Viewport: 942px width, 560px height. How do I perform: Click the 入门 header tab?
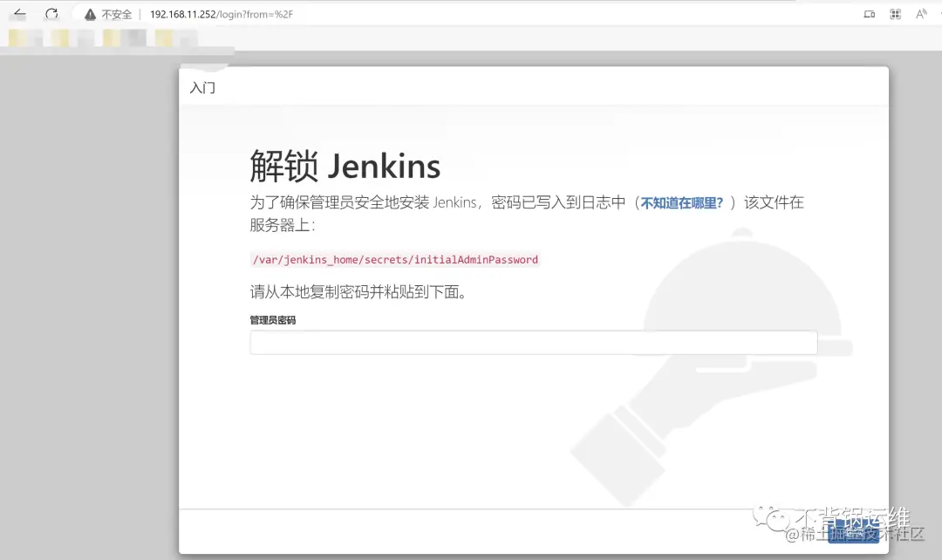201,86
